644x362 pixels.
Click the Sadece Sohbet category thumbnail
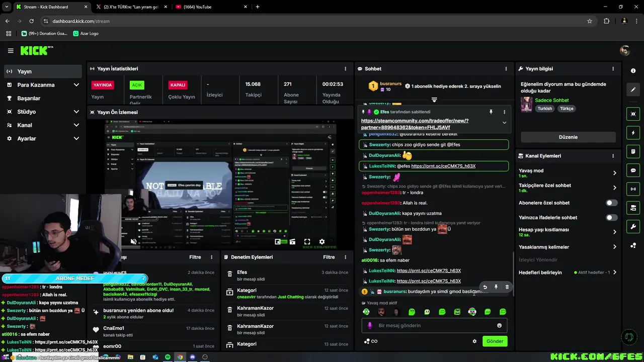tap(526, 104)
